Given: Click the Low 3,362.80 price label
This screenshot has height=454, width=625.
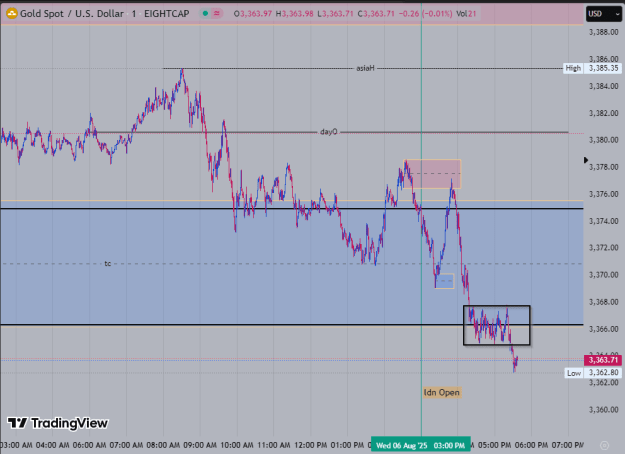Looking at the screenshot, I should 594,373.
